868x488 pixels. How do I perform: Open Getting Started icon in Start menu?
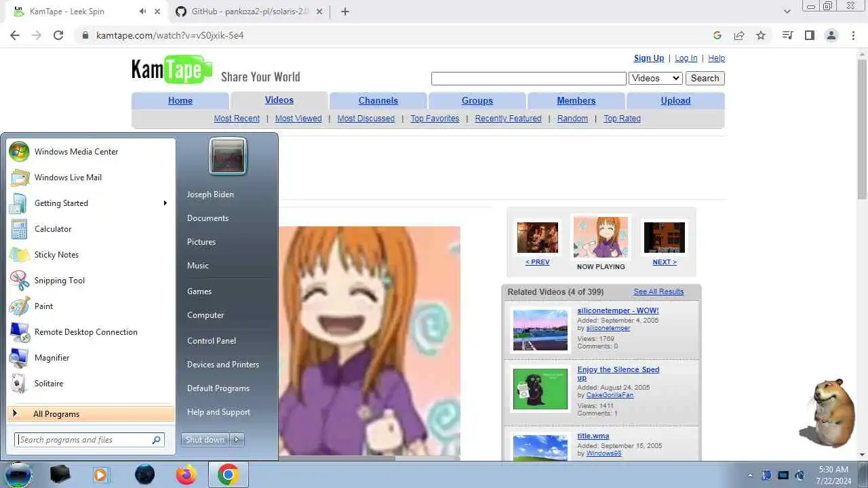(x=19, y=203)
